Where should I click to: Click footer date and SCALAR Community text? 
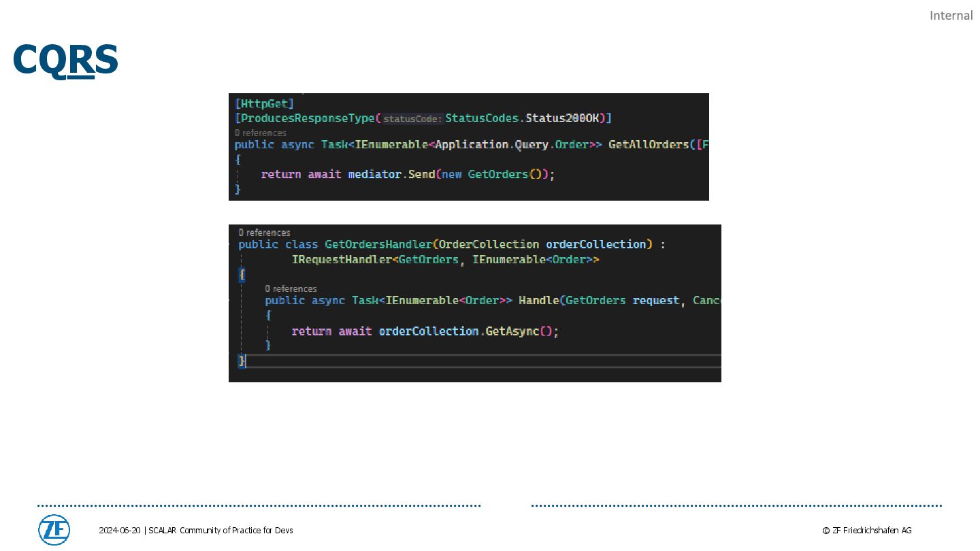pyautogui.click(x=196, y=531)
